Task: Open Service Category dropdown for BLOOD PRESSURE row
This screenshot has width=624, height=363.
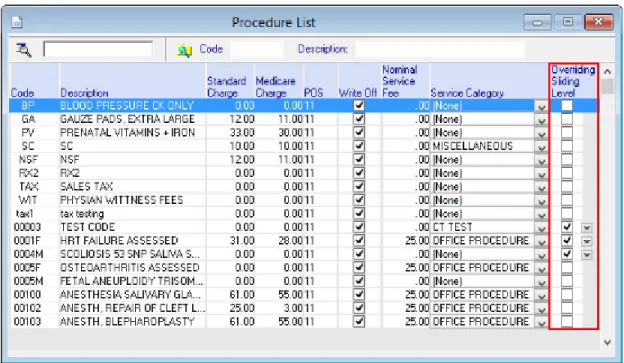Action: (x=541, y=106)
